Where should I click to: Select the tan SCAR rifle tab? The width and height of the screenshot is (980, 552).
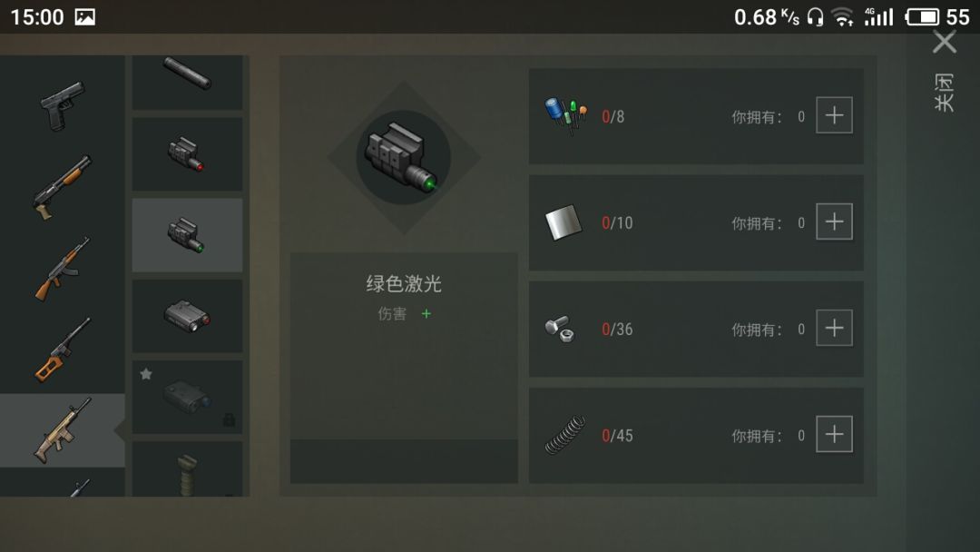tap(63, 430)
